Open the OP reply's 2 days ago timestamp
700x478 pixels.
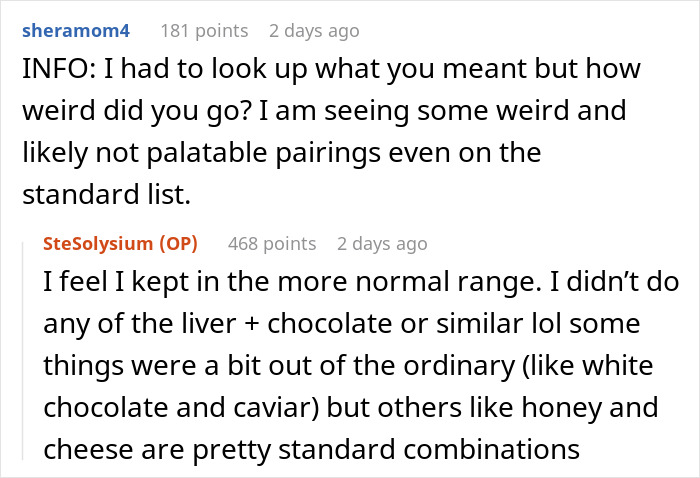(x=382, y=244)
